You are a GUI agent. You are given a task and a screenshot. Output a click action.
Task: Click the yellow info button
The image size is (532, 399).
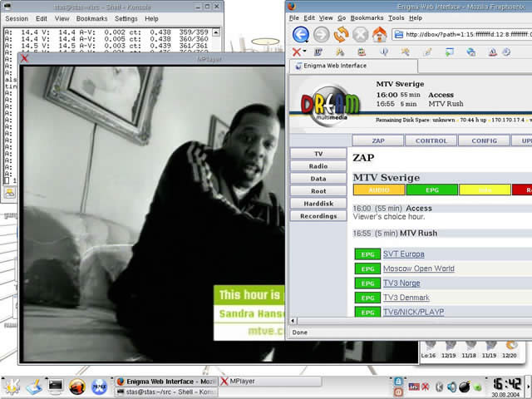click(485, 190)
